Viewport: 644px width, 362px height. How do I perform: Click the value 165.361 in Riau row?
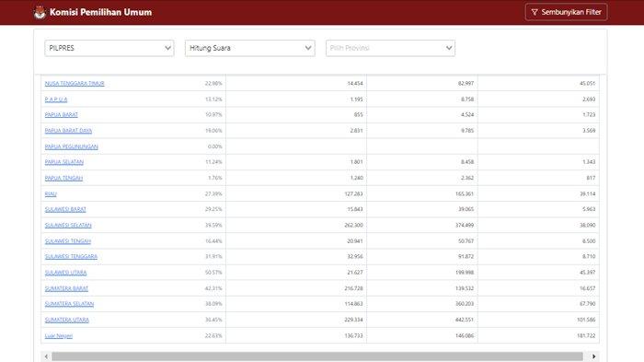pos(465,194)
